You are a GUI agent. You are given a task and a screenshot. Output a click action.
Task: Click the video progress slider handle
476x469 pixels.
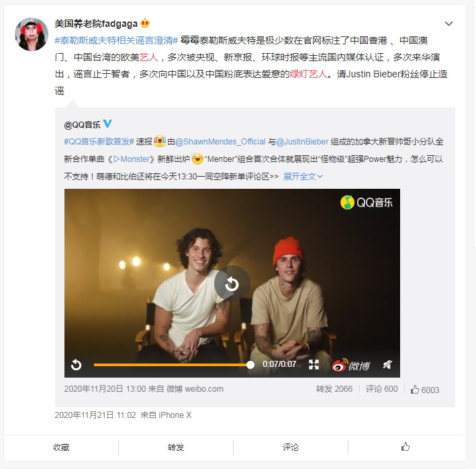click(x=250, y=365)
